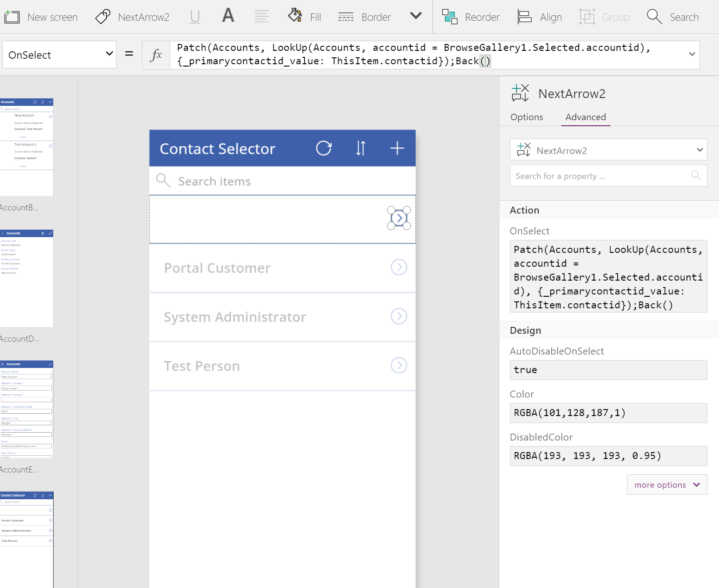Expand the formula bar chevron

click(x=692, y=54)
